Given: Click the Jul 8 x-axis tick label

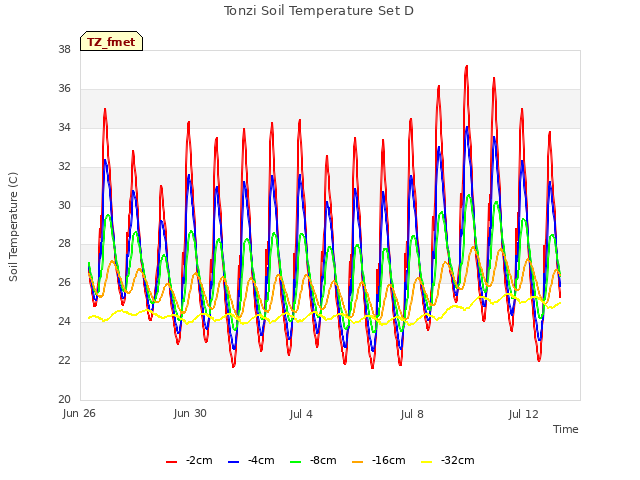Looking at the screenshot, I should click(x=412, y=414).
